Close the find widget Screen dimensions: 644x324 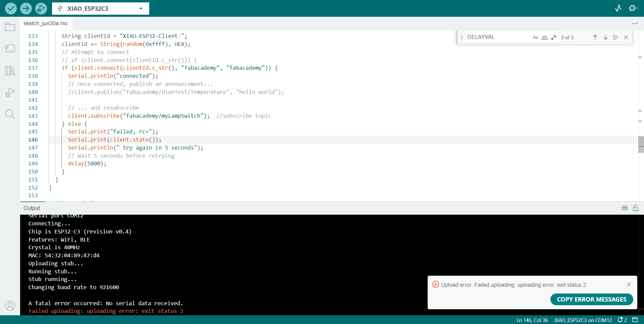click(626, 37)
